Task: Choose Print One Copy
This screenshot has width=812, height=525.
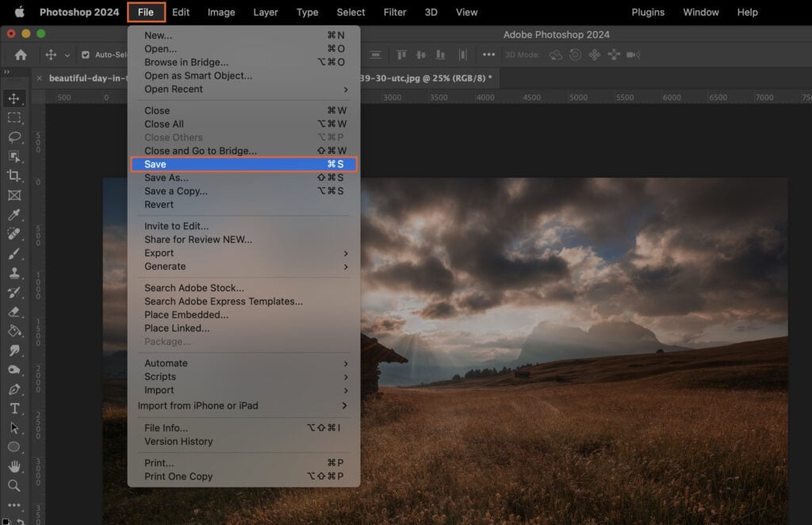Action: click(x=182, y=476)
